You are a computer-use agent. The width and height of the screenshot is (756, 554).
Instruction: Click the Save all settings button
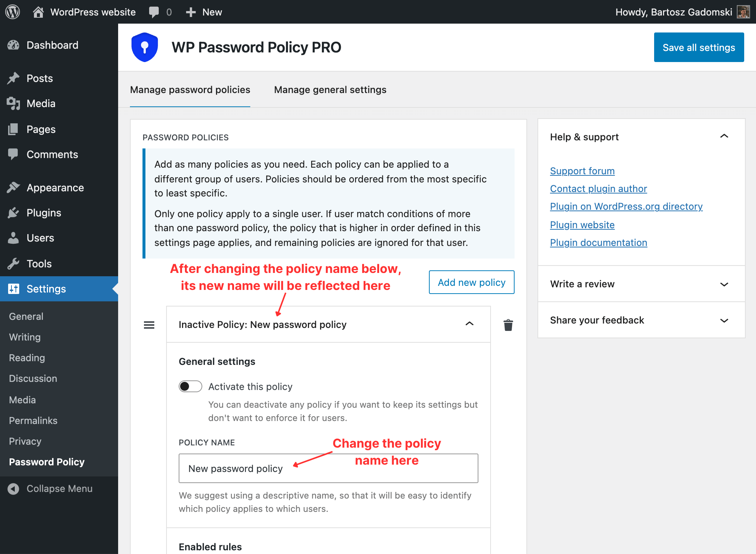(x=699, y=47)
